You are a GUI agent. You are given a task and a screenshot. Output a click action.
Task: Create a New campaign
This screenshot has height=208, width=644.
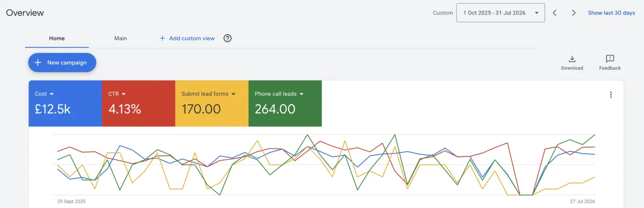[62, 62]
